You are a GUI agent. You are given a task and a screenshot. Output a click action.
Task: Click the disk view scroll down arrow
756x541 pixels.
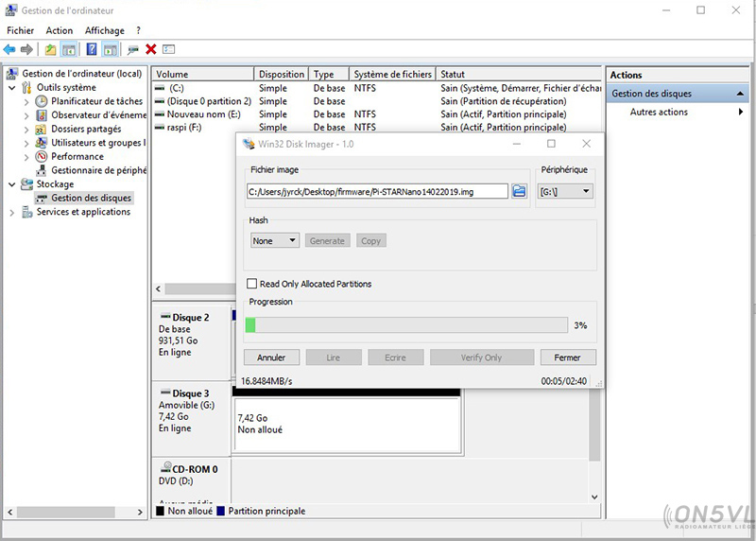(594, 497)
